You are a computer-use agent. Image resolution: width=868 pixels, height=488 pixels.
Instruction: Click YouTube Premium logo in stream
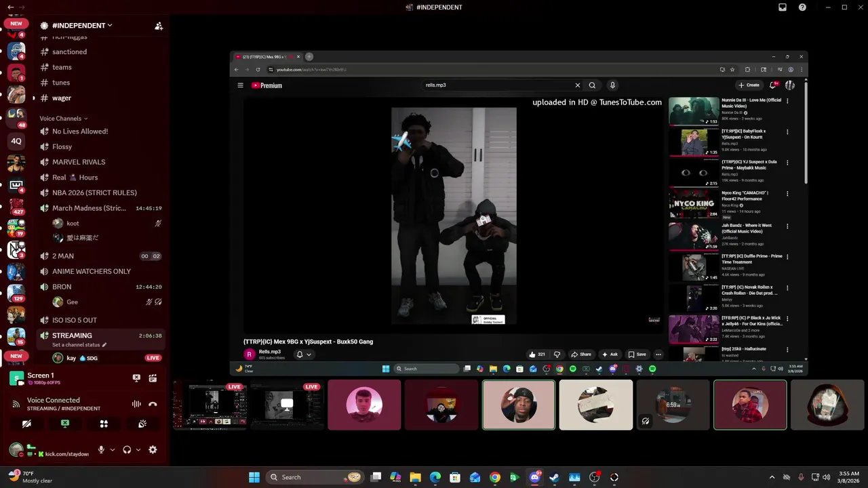[267, 85]
